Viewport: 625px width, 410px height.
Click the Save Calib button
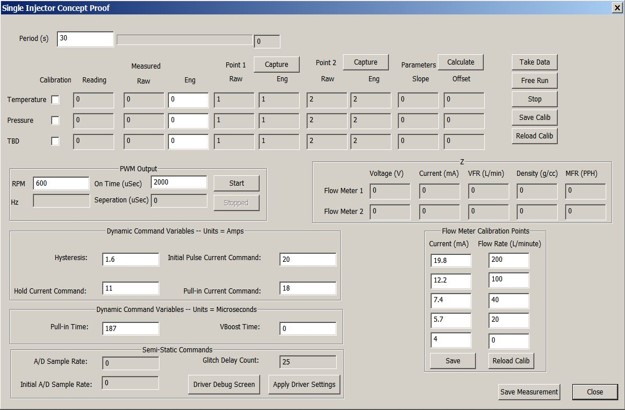pyautogui.click(x=535, y=117)
